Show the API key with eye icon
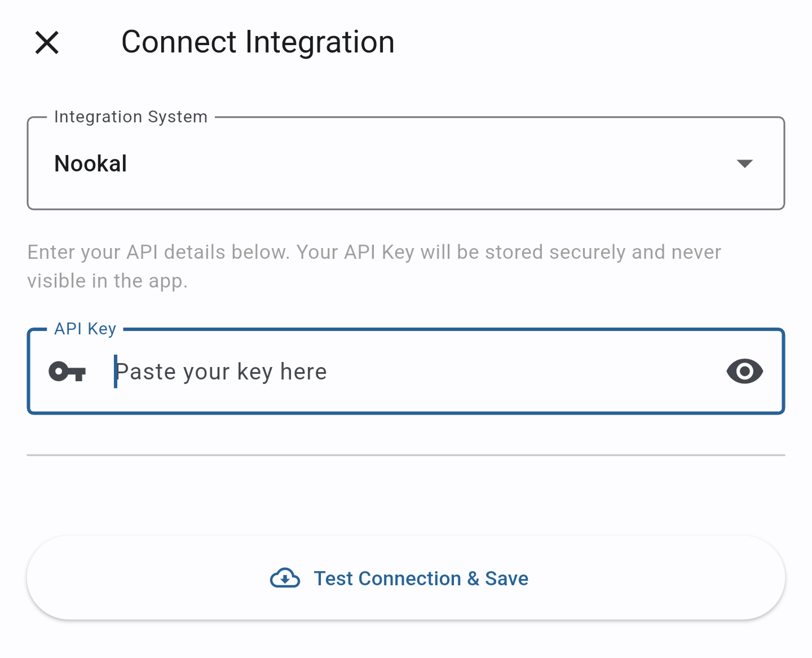The width and height of the screenshot is (812, 658). 744,372
